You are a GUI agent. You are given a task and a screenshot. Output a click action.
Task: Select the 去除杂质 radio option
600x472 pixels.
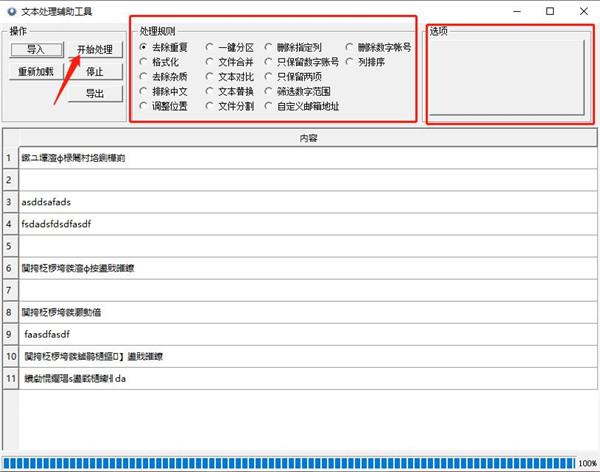coord(145,76)
